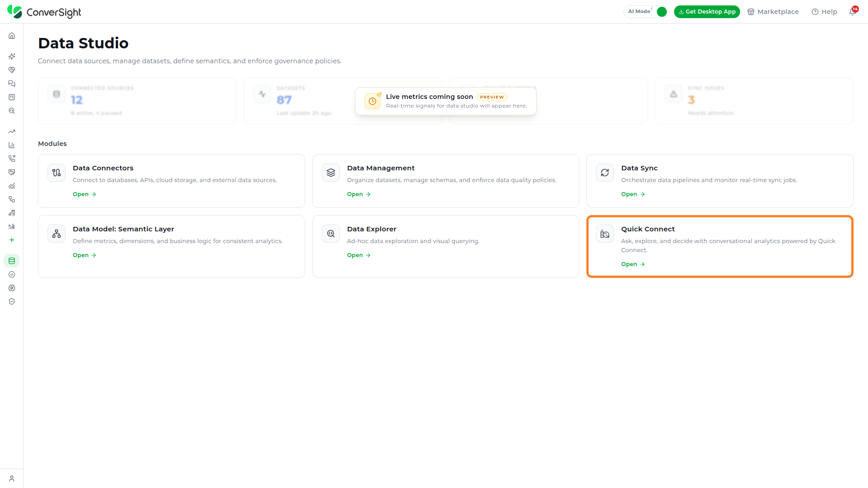868x488 pixels.
Task: Click the Semantic Layer hierarchy icon
Action: [57, 234]
